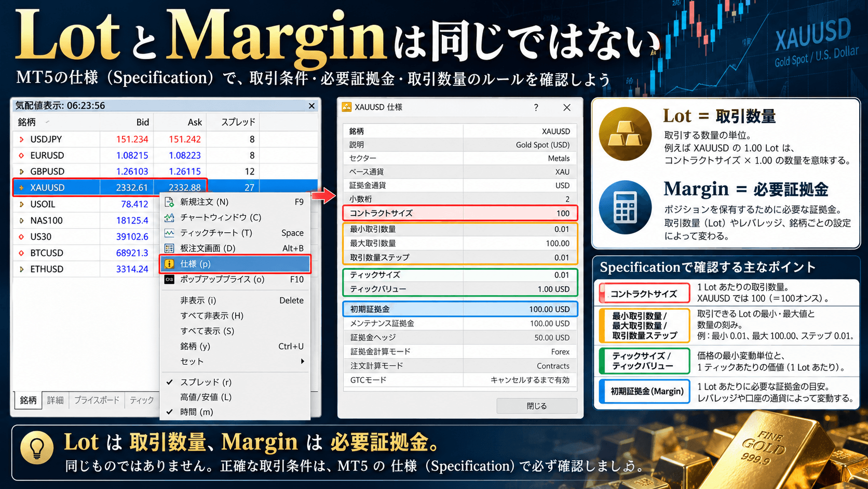Click the ? help button in the 仕様 dialog

[536, 108]
